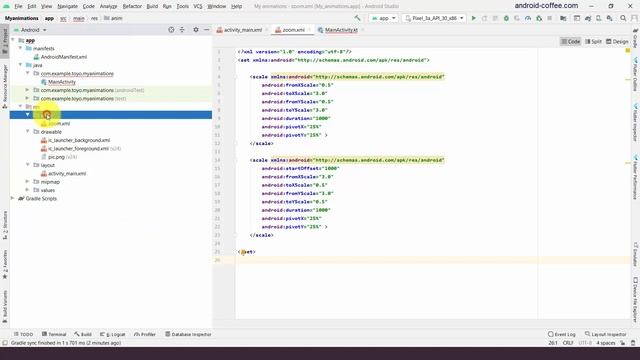Open the File menu
This screenshot has height=360, width=640.
18,6
